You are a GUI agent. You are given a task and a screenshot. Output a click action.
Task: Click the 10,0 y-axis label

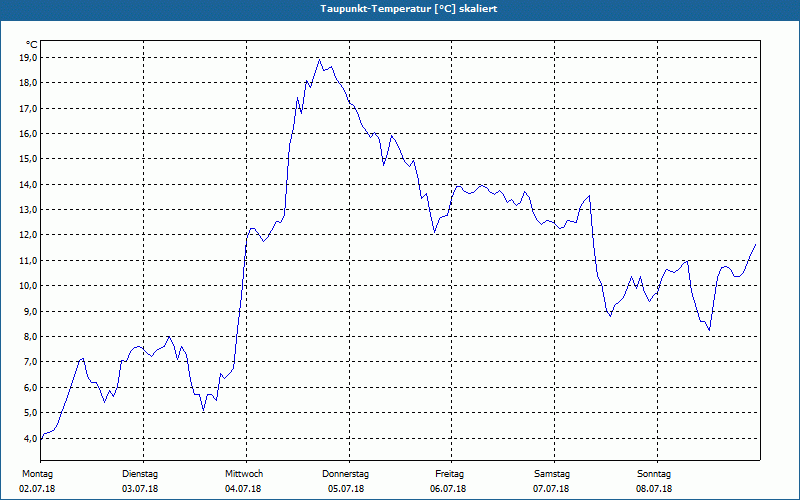tap(28, 286)
